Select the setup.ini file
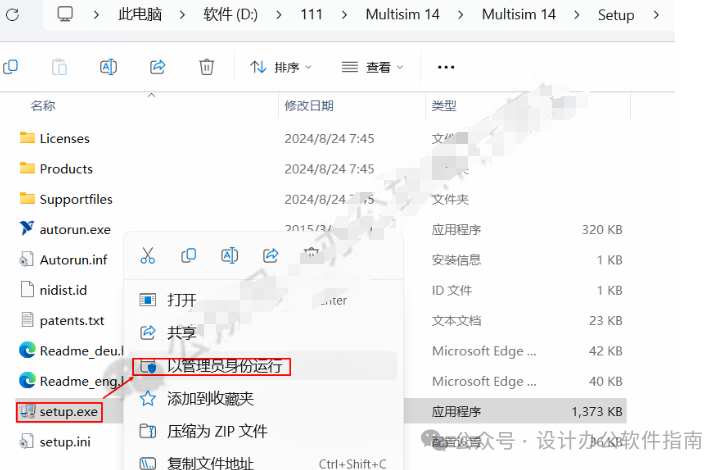The image size is (726, 470). pyautogui.click(x=65, y=442)
